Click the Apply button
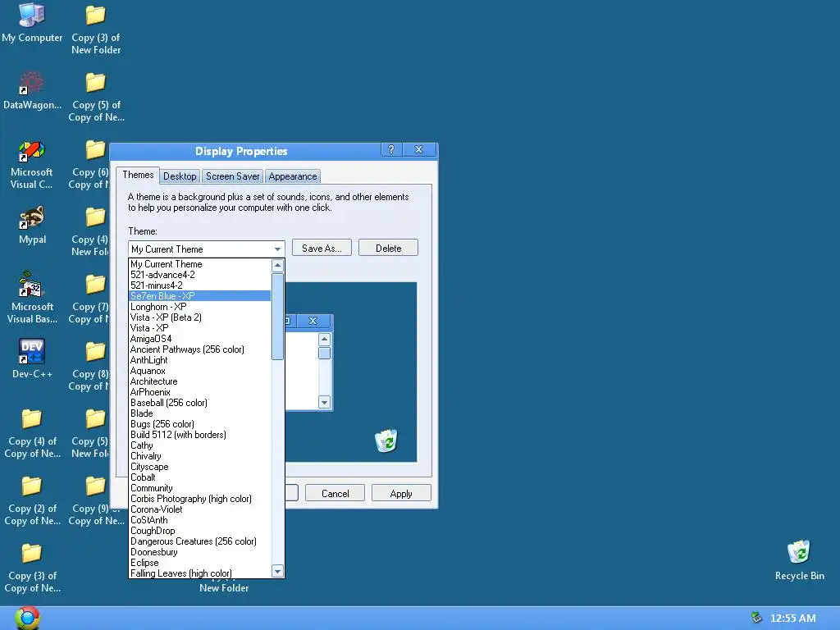 401,493
